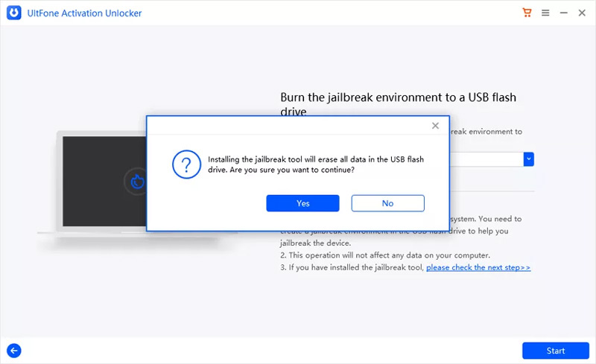Viewport: 596px width, 364px height.
Task: Dismiss the confirmation dialog with X
Action: (x=435, y=126)
